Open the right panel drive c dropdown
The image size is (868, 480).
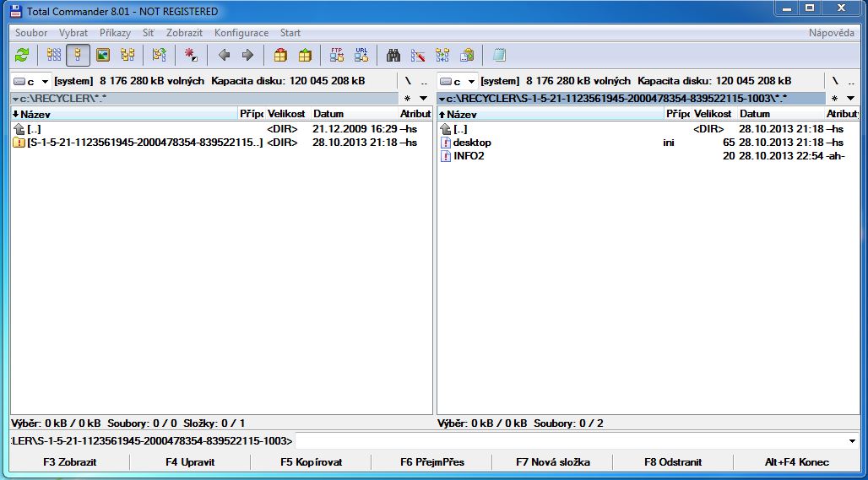point(458,81)
